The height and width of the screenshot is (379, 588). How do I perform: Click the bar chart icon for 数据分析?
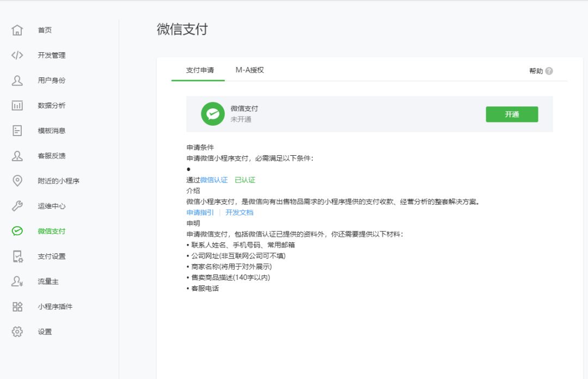17,106
